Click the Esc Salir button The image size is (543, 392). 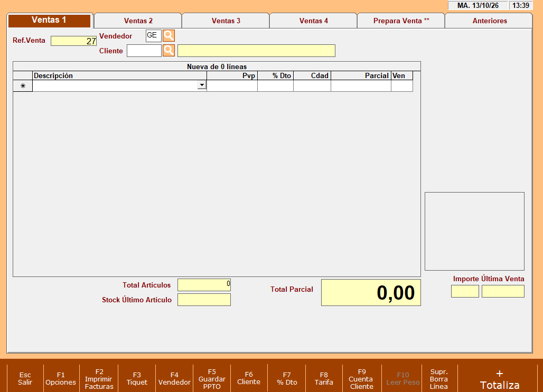tap(25, 378)
